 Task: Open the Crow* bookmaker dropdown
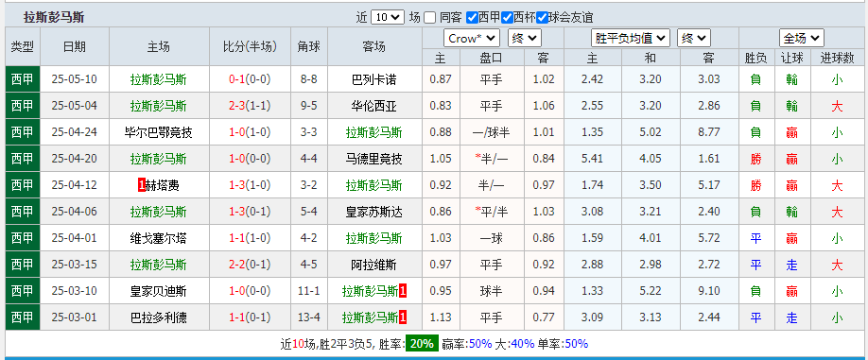[472, 38]
